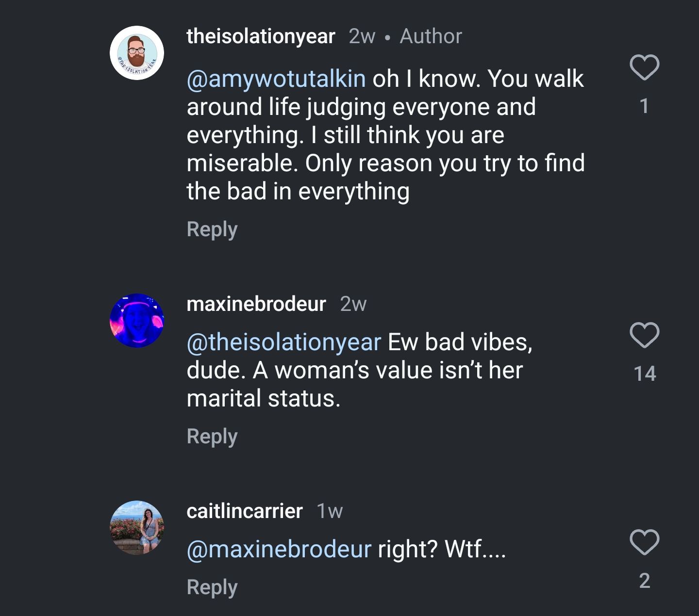Open the maxinebrodeur username heading
Viewport: 699px width, 616px height.
coord(256,304)
